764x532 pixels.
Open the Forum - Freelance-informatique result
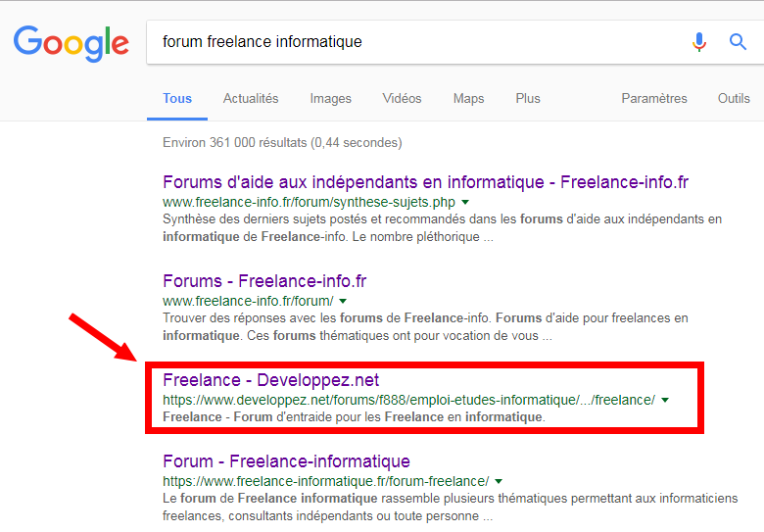coord(286,460)
